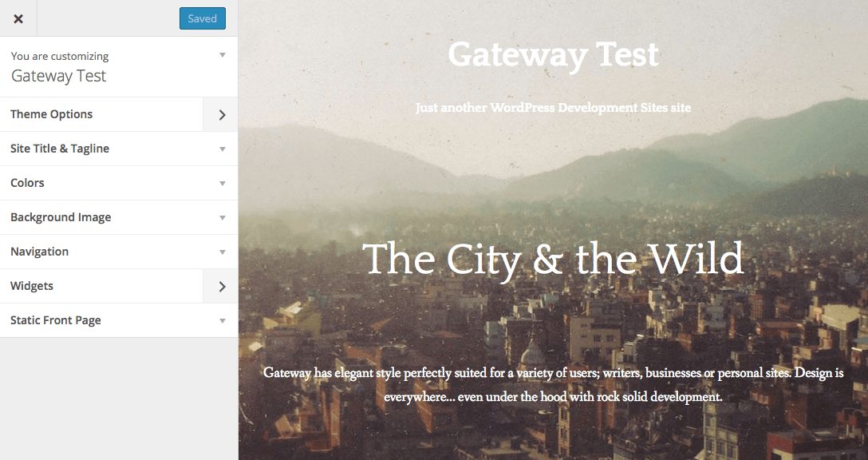Click the Colors disclosure triangle icon
Screen dimensions: 868x460
point(223,183)
